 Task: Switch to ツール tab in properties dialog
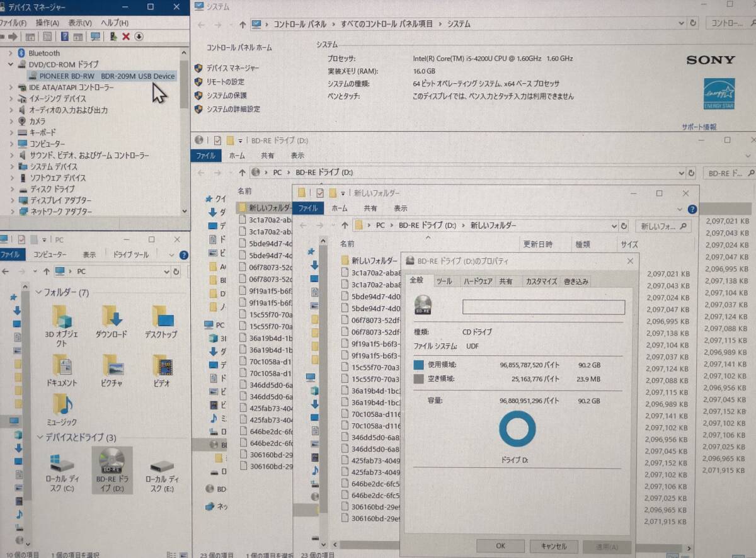tap(444, 282)
